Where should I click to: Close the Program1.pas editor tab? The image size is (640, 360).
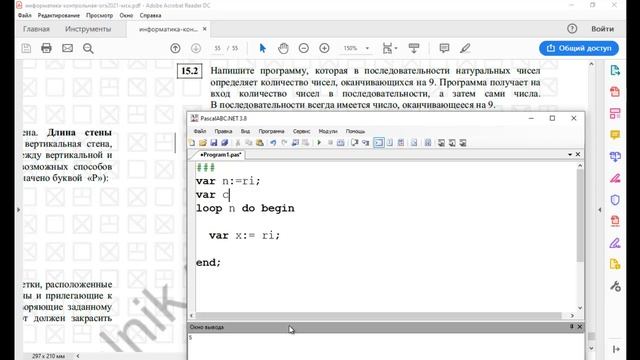(x=578, y=154)
